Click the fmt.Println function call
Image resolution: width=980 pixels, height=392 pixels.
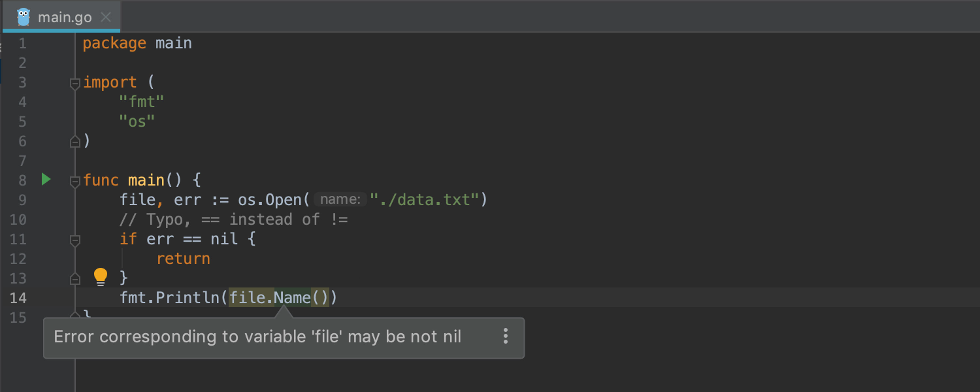(169, 298)
